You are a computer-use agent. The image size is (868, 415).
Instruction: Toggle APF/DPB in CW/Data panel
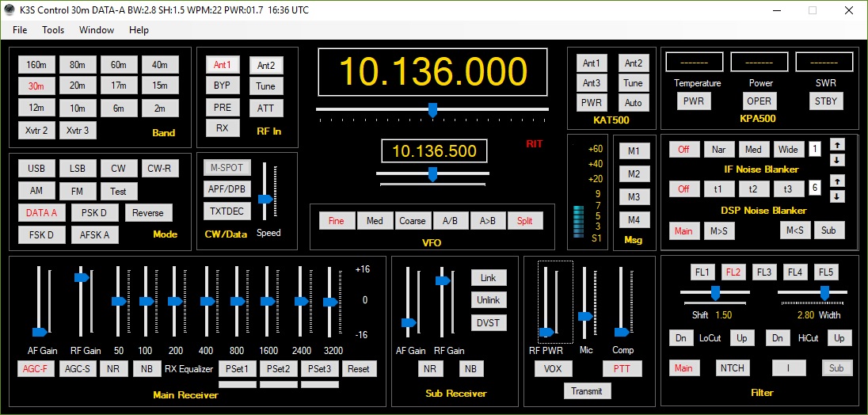point(227,188)
